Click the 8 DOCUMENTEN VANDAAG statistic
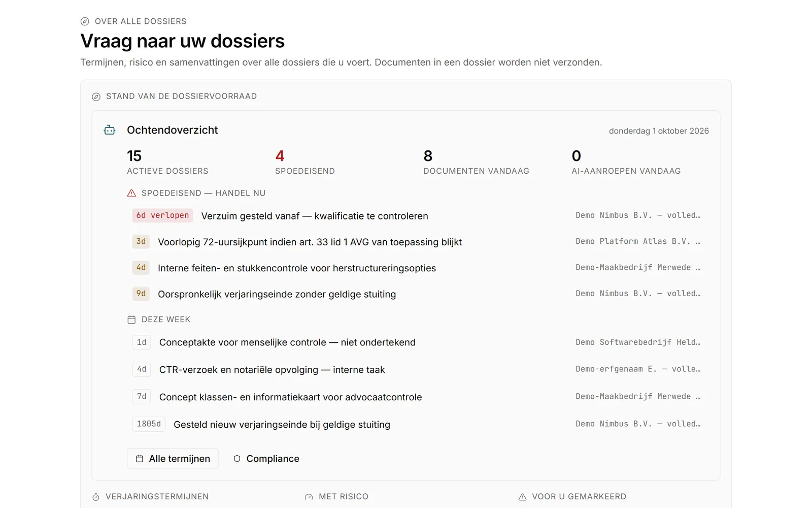 (x=476, y=162)
